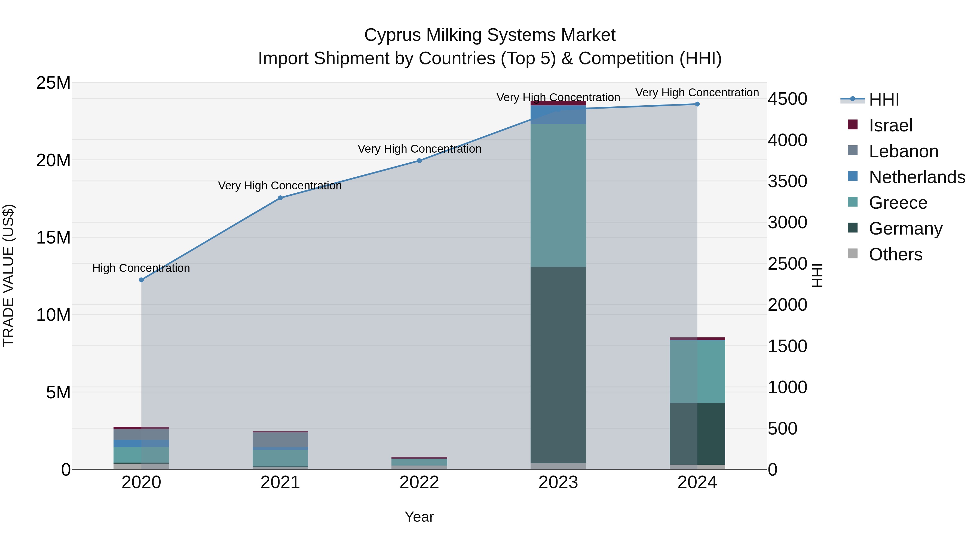Toggle the HHI legend entry

870,100
